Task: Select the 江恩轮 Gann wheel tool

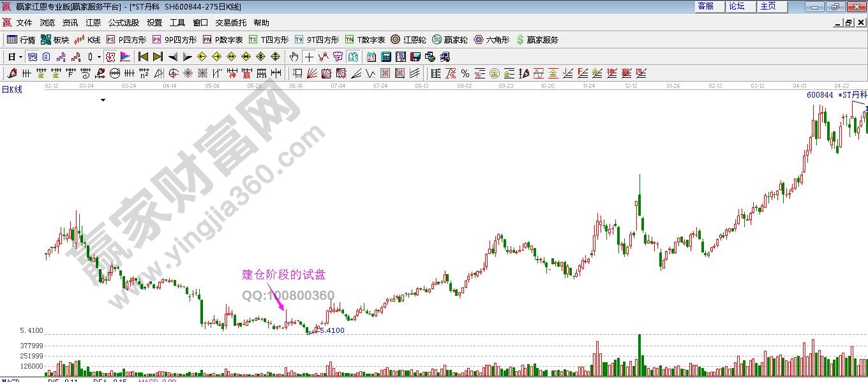Action: (x=408, y=40)
